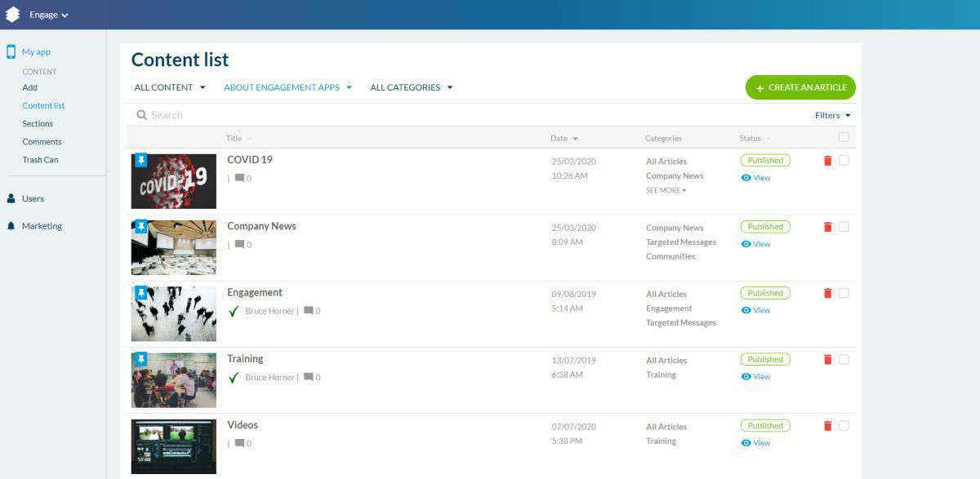
Task: Select all rows via header checkbox
Action: tap(844, 137)
